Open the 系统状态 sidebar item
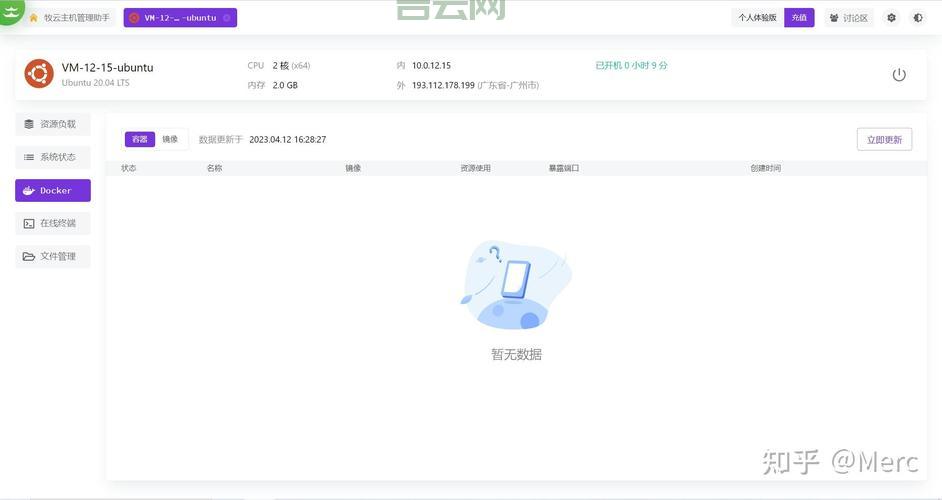The height and width of the screenshot is (500, 942). 53,157
